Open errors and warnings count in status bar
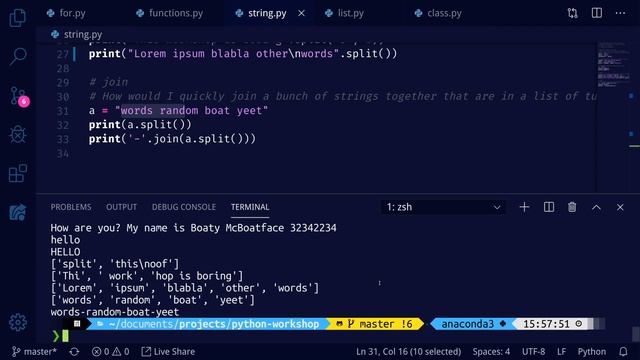 coord(110,351)
